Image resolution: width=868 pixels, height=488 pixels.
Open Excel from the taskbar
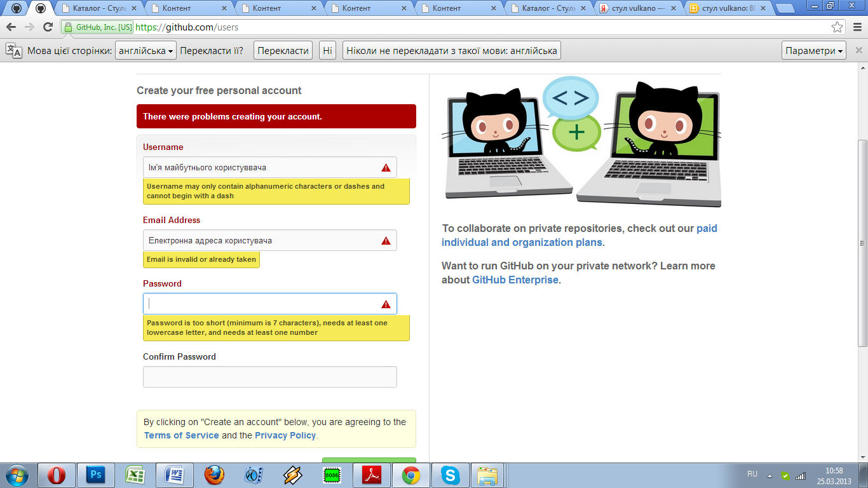pos(135,475)
